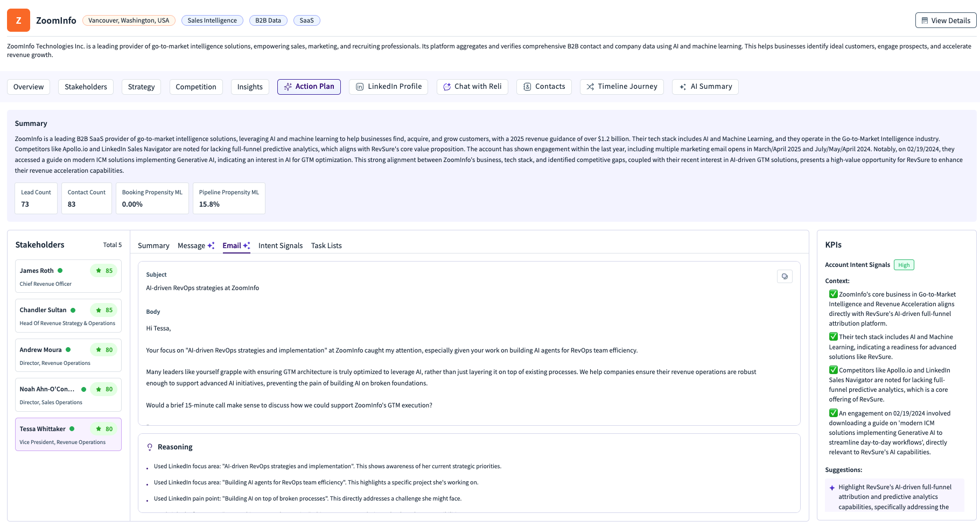Click the High intent signal badge
Screen dimensions: 980x528
[904, 265]
